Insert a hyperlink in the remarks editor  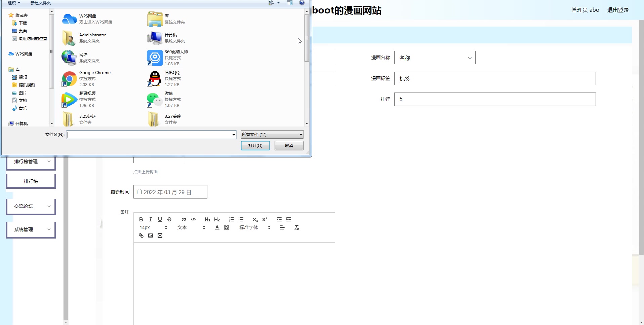[x=140, y=235]
